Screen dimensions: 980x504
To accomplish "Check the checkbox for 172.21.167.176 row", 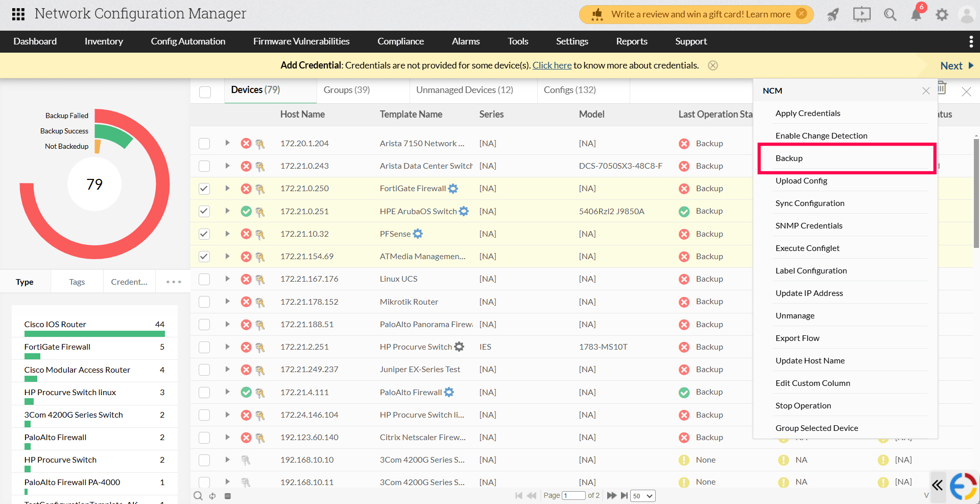I will tap(204, 279).
